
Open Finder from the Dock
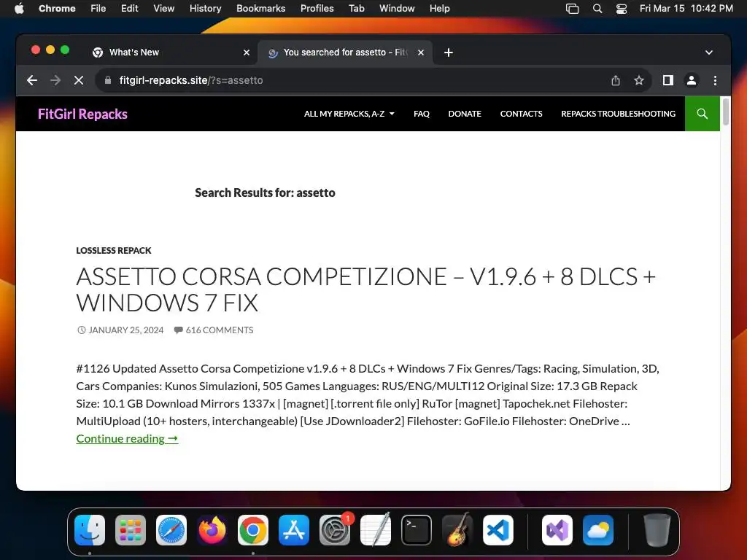point(90,530)
